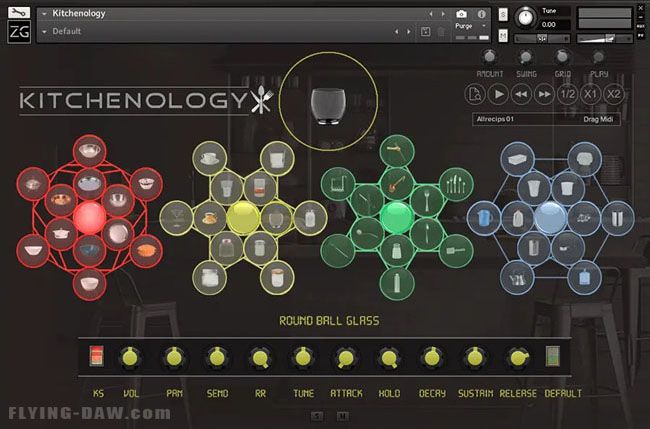650x429 pixels.
Task: Select the blue pitcher in the blue cluster
Action: coord(484,218)
